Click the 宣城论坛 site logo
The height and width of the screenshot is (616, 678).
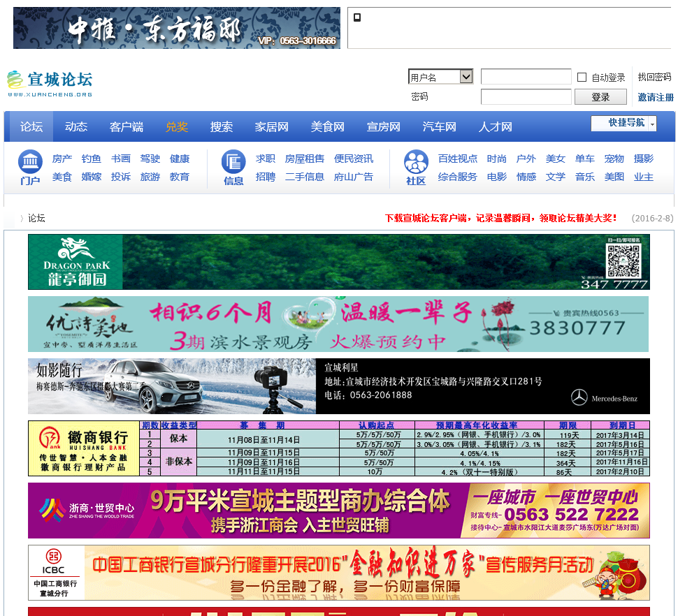(50, 83)
